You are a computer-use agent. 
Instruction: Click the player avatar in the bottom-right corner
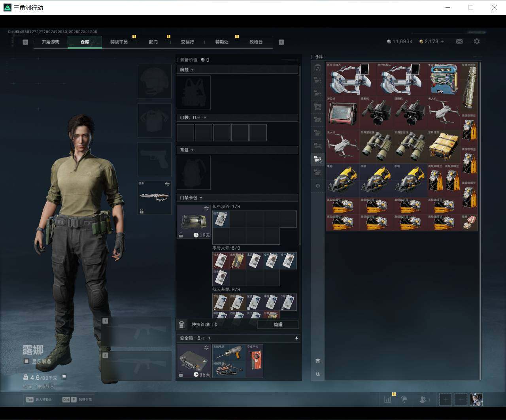[476, 399]
